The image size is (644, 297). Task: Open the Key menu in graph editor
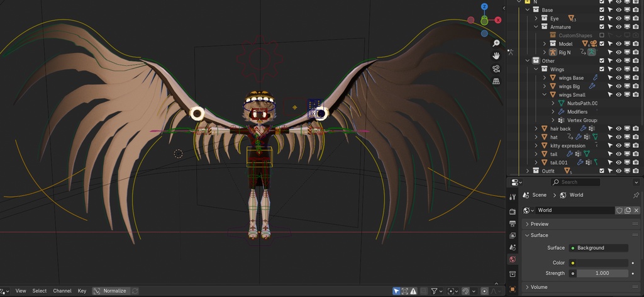pyautogui.click(x=82, y=291)
